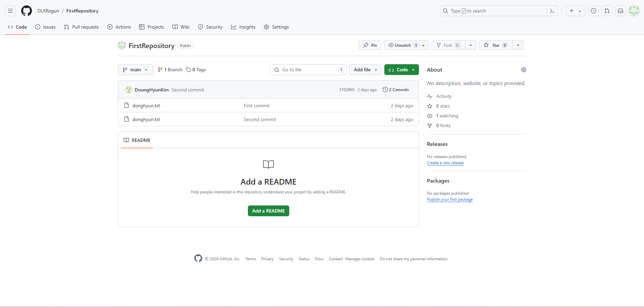Click FirstRepository in breadcrumb
The image size is (644, 307).
click(82, 11)
